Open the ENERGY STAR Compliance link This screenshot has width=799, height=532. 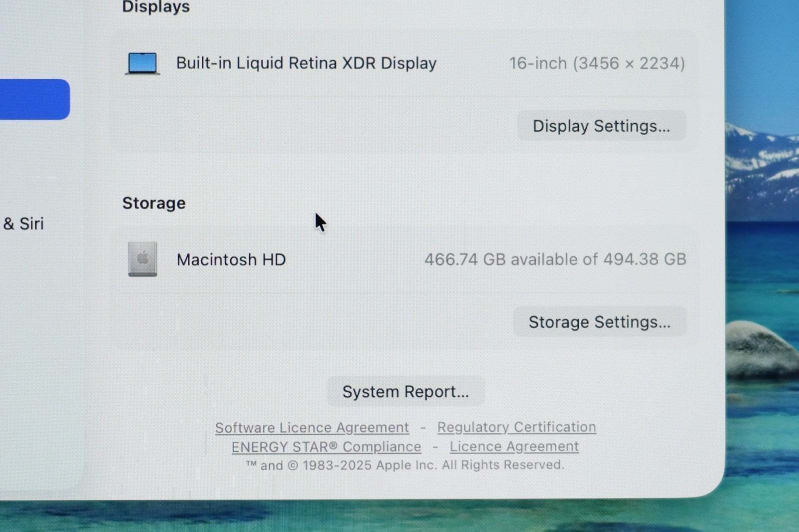[x=326, y=447]
